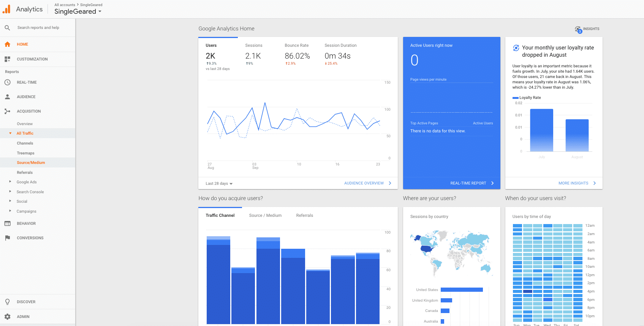Image resolution: width=644 pixels, height=326 pixels.
Task: Click the July loyalty rate bar
Action: coord(541,130)
